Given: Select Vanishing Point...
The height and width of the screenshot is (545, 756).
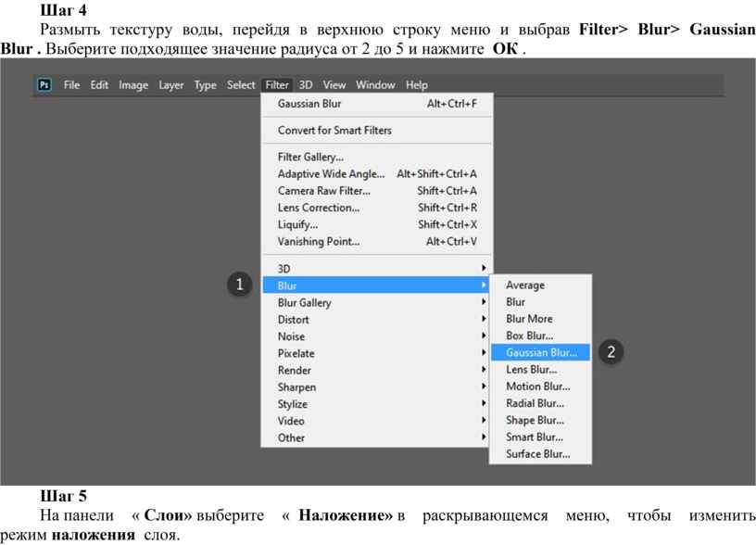Looking at the screenshot, I should (377, 241).
